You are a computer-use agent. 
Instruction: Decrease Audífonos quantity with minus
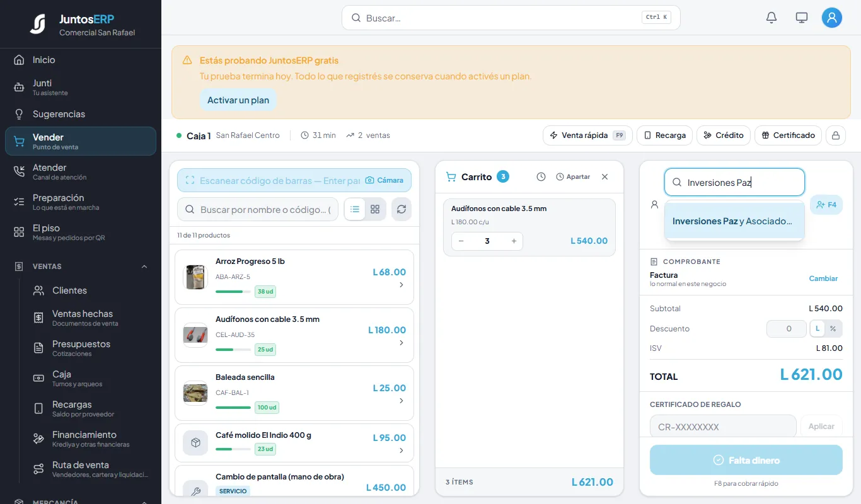click(x=461, y=241)
